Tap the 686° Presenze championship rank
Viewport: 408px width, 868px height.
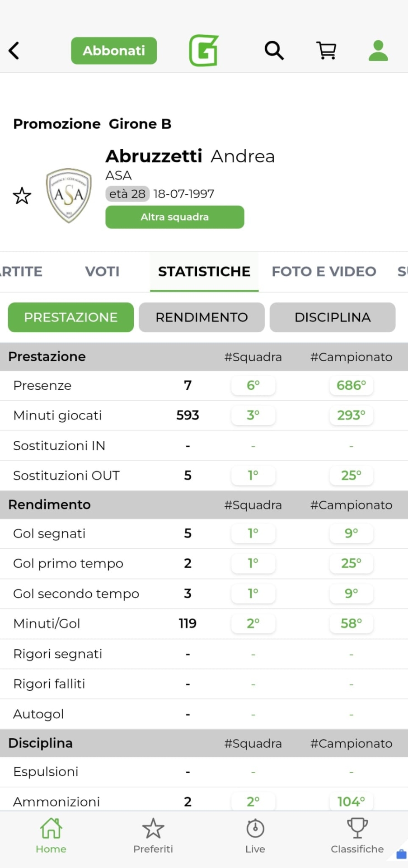point(351,386)
